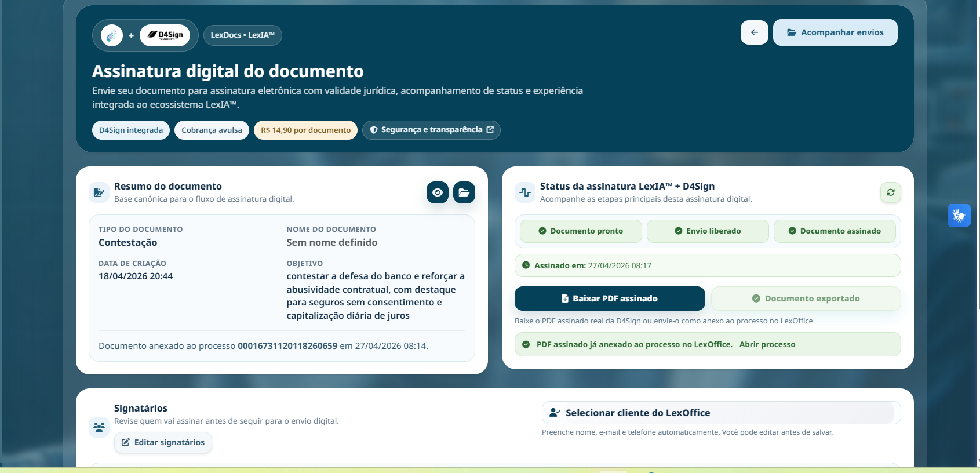Click the Documento exportado button
Image resolution: width=980 pixels, height=473 pixels.
click(806, 299)
